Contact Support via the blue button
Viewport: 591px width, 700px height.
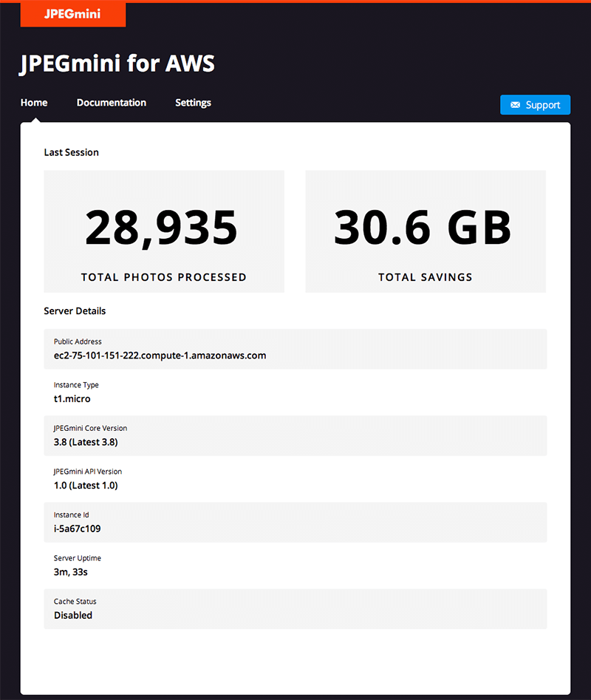[x=536, y=105]
